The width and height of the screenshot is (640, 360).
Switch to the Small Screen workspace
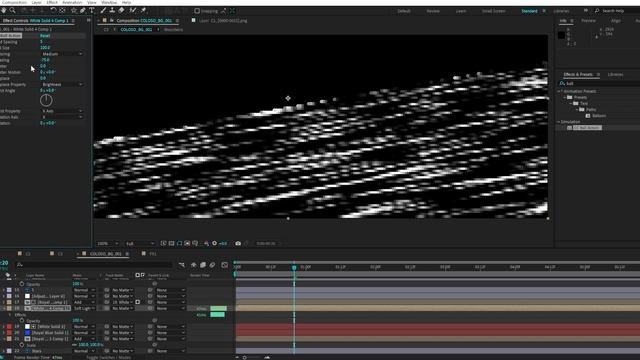pos(493,11)
